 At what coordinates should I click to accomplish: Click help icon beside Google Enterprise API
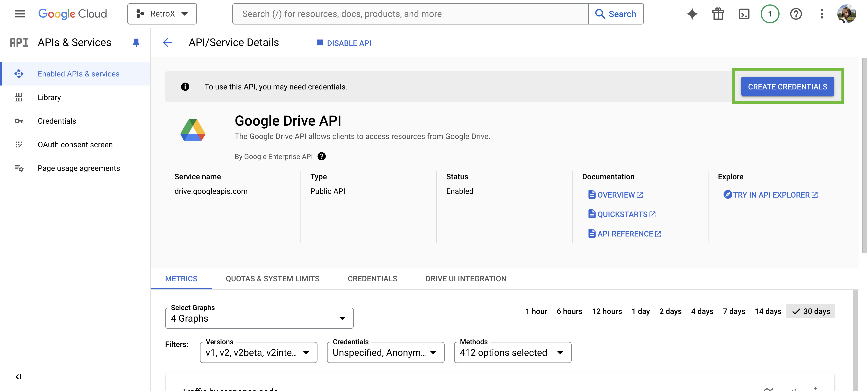coord(322,156)
